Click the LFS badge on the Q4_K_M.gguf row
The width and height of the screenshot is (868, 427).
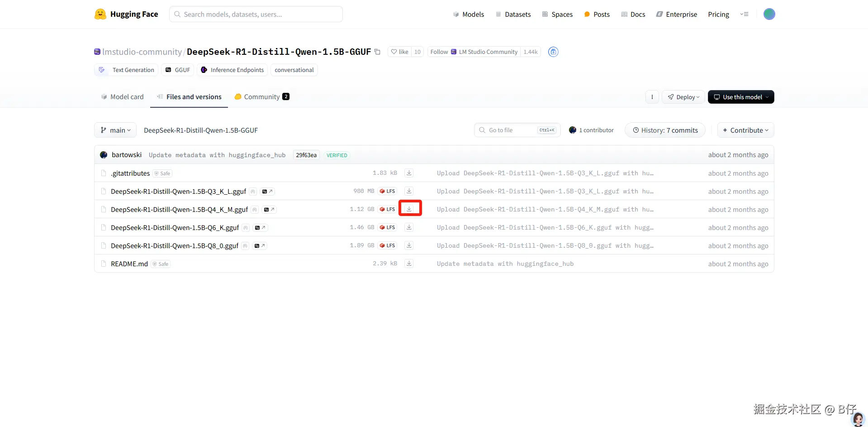387,209
